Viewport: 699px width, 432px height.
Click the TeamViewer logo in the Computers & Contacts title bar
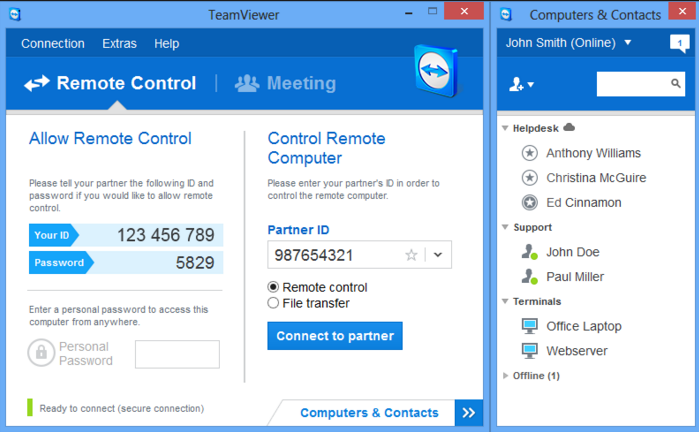[x=506, y=14]
